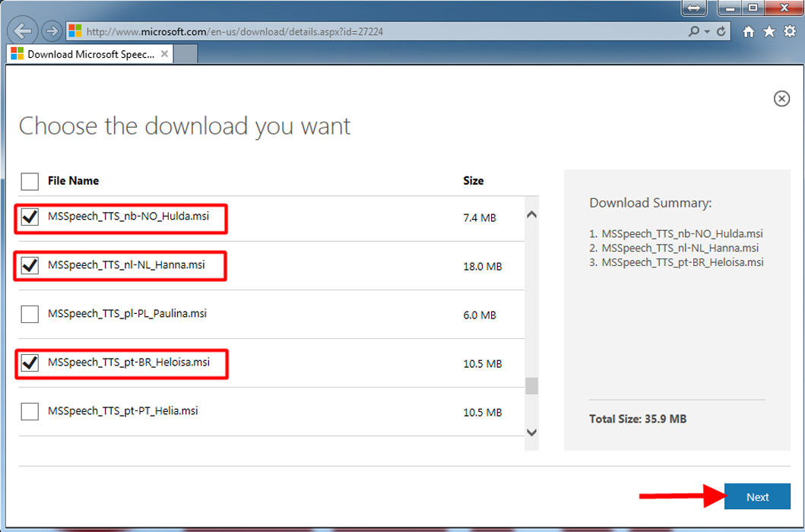Click the 6.0 MB size value
Image resolution: width=805 pixels, height=532 pixels.
(x=480, y=315)
